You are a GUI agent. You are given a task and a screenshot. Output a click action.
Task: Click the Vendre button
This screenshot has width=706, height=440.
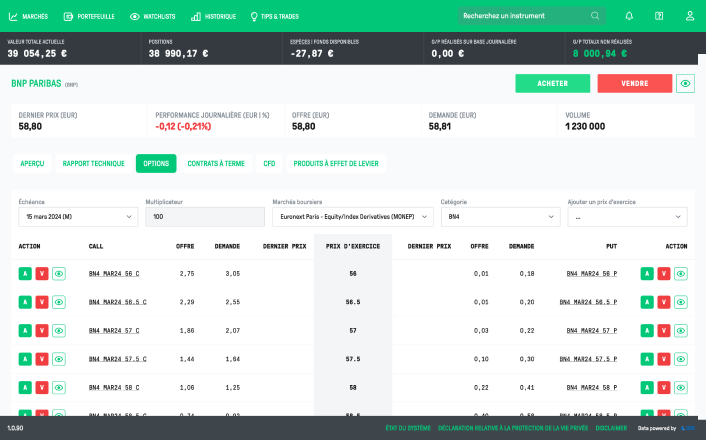(x=634, y=83)
